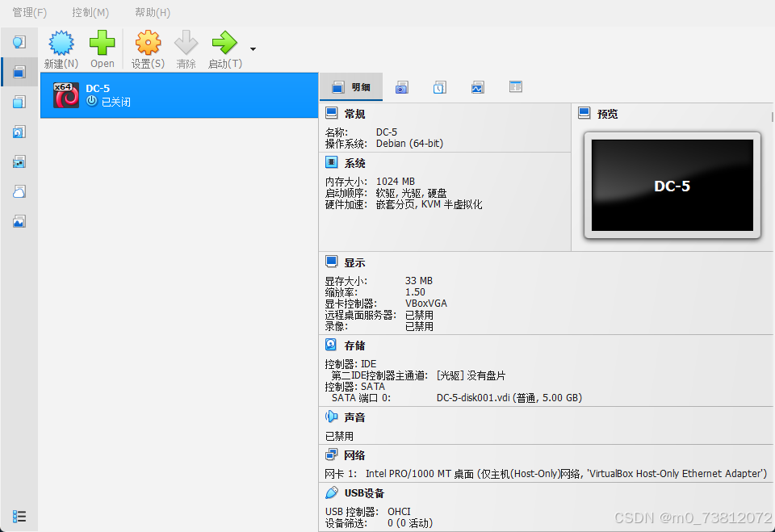
Task: Open the 显示 section heading link
Action: pyautogui.click(x=355, y=262)
